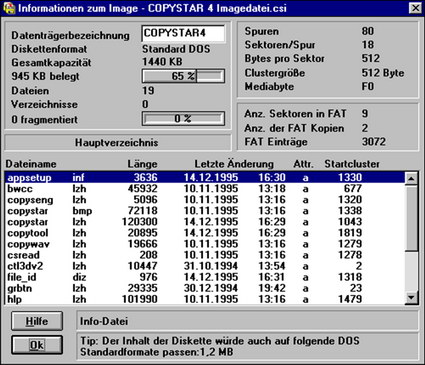
Task: Select the appsetup inf file row
Action: pyautogui.click(x=204, y=177)
